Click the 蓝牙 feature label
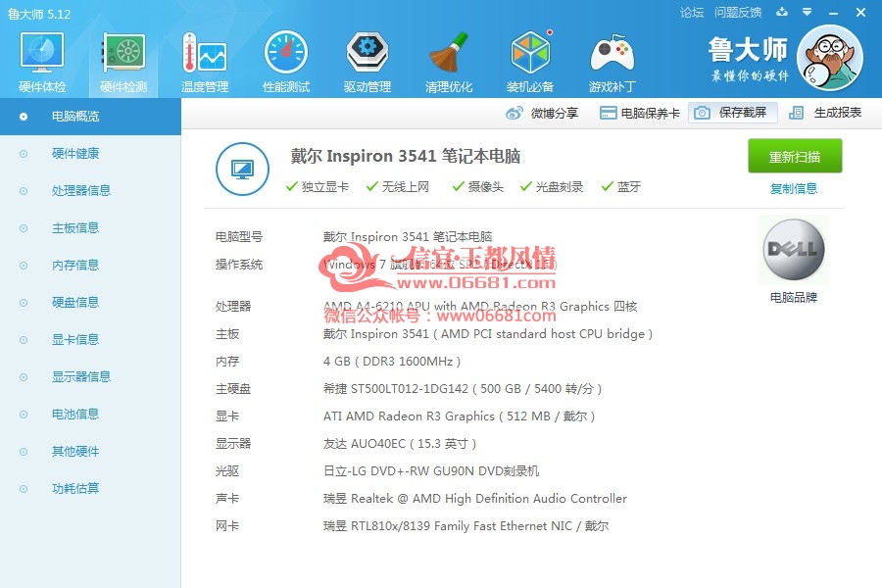 click(629, 187)
